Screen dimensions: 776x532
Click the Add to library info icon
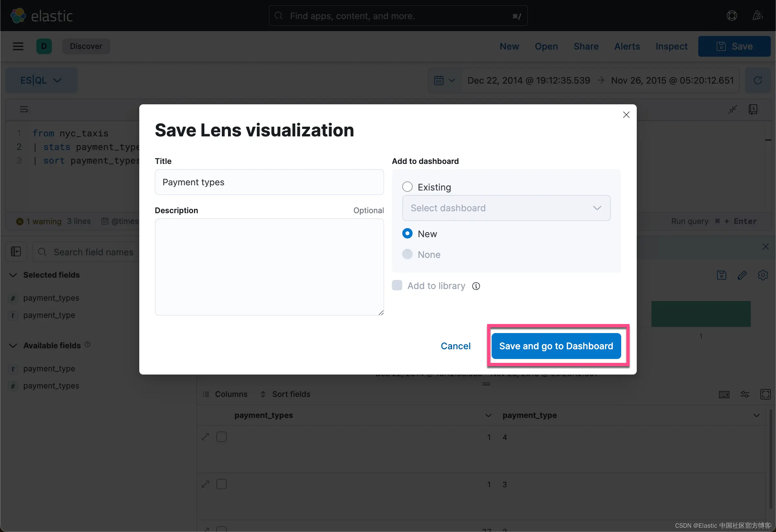tap(476, 286)
